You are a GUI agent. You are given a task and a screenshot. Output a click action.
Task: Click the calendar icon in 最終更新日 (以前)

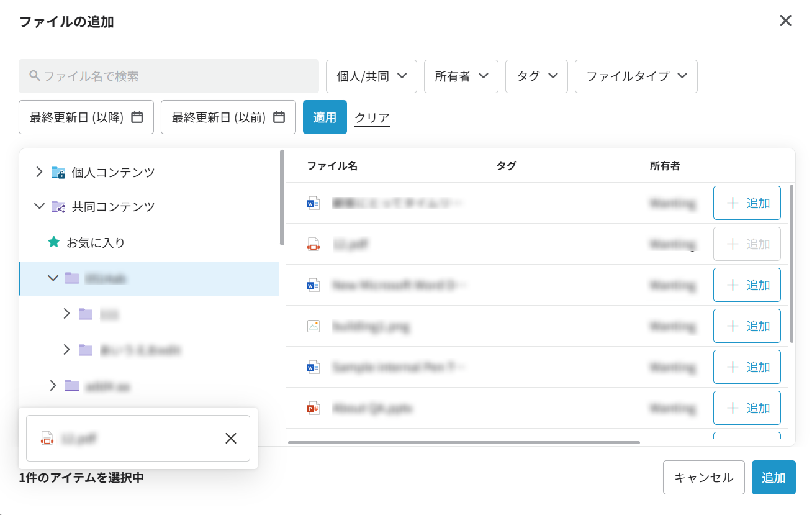(x=279, y=117)
